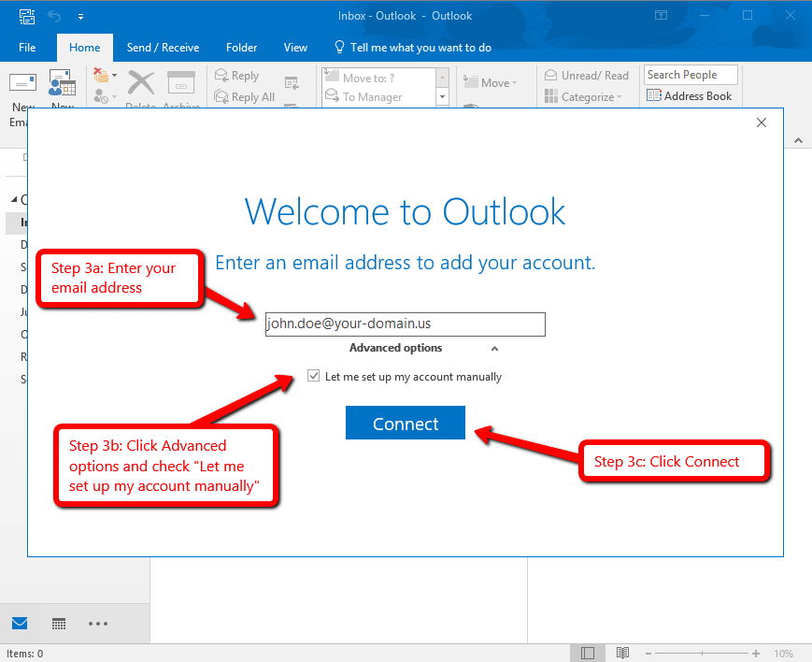Go to the View tab
Image resolution: width=812 pixels, height=662 pixels.
[295, 48]
